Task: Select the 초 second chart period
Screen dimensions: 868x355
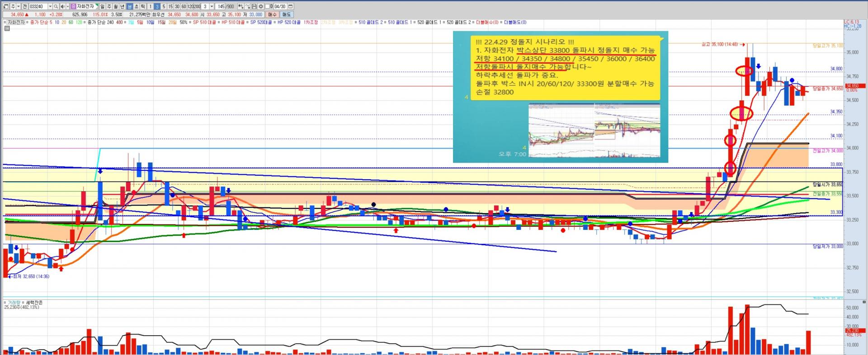Action: click(x=137, y=6)
